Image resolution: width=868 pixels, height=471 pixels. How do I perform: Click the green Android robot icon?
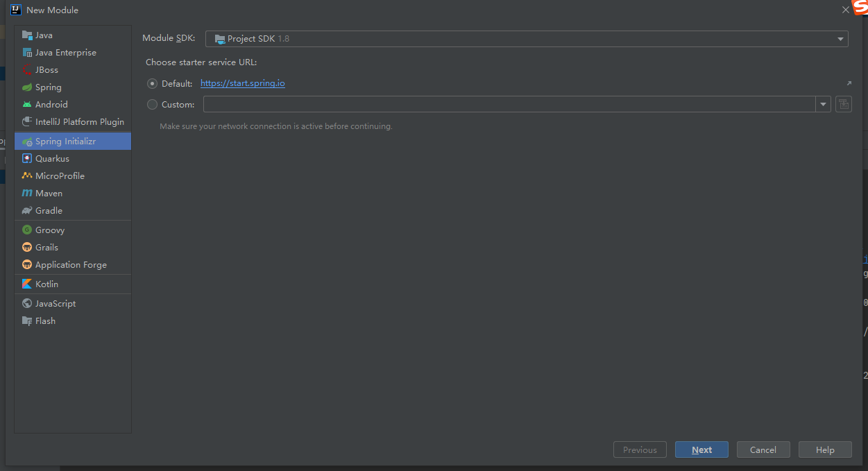point(27,105)
